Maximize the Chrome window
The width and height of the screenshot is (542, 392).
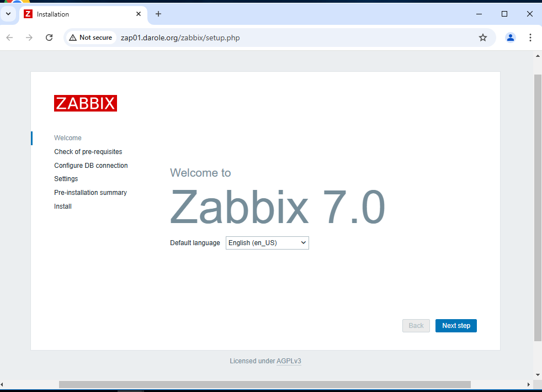click(x=504, y=14)
